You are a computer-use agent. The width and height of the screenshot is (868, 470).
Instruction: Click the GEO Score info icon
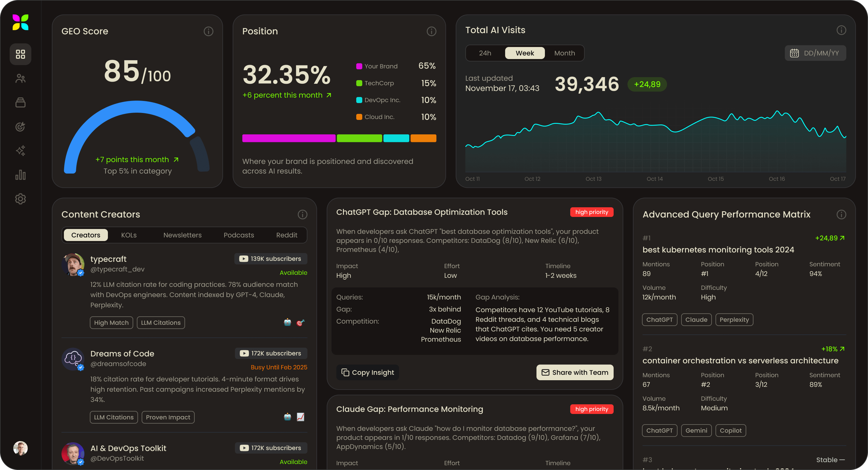click(208, 31)
